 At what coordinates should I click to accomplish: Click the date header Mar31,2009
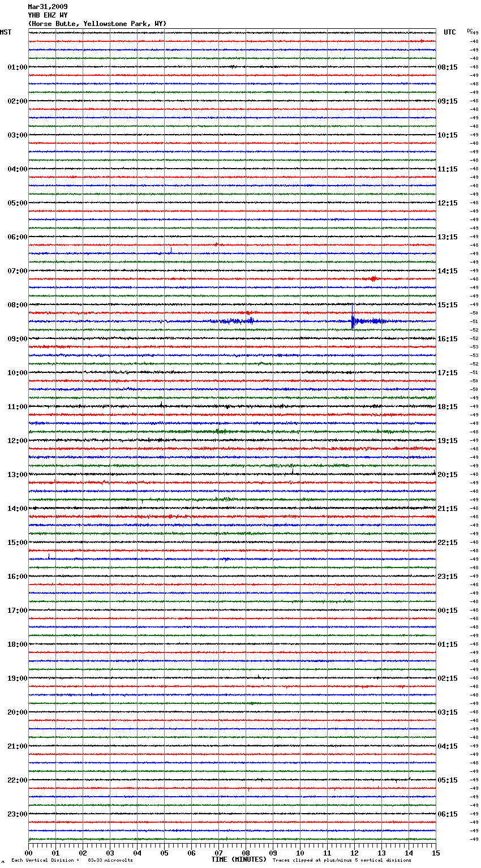pyautogui.click(x=48, y=7)
